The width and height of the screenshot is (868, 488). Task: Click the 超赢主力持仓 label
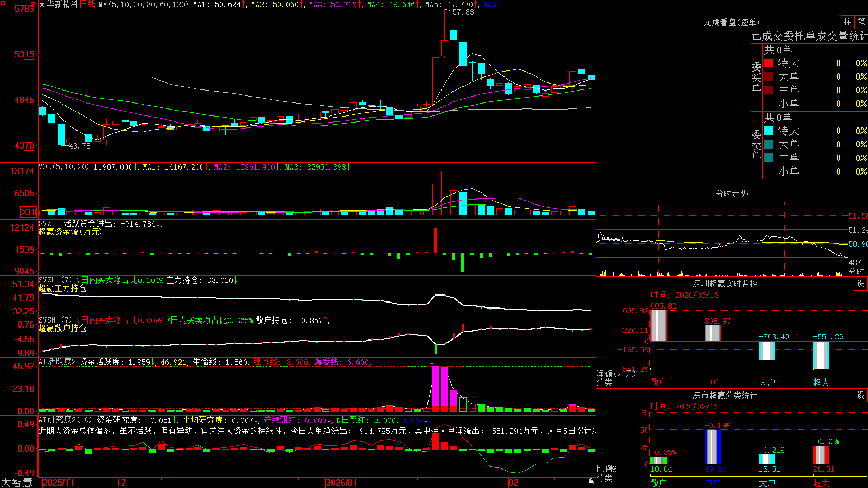62,288
